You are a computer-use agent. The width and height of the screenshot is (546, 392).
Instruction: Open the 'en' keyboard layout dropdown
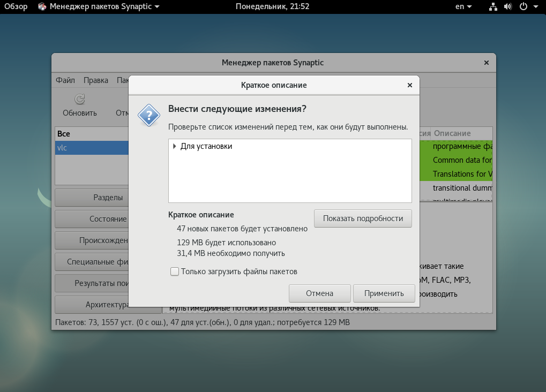463,6
